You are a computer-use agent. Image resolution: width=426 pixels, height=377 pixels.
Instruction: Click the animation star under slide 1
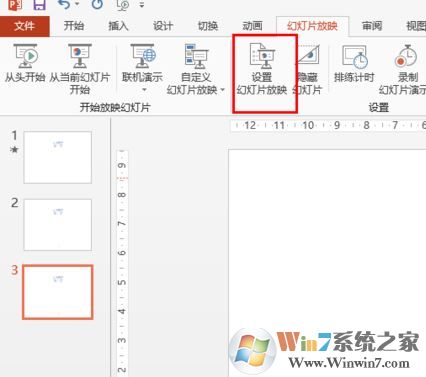[14, 150]
